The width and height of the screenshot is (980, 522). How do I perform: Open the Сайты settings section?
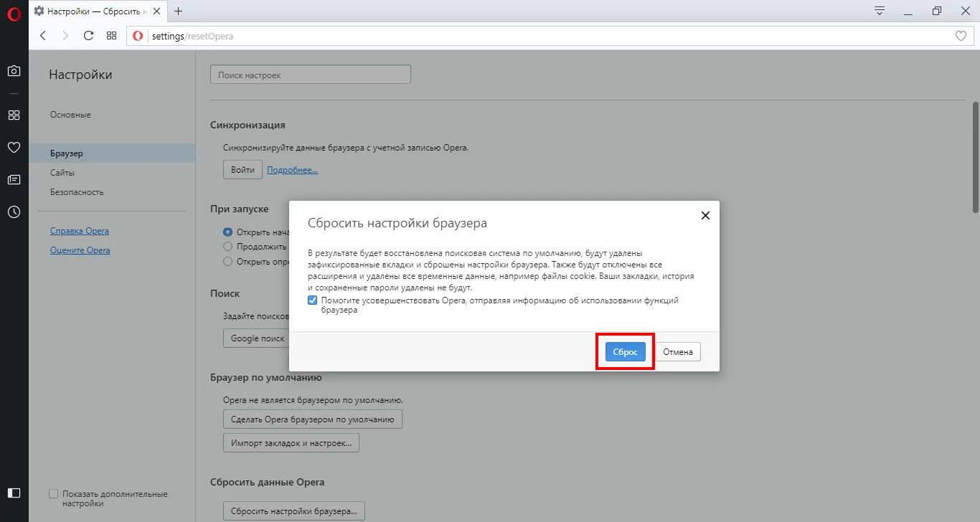pyautogui.click(x=62, y=173)
